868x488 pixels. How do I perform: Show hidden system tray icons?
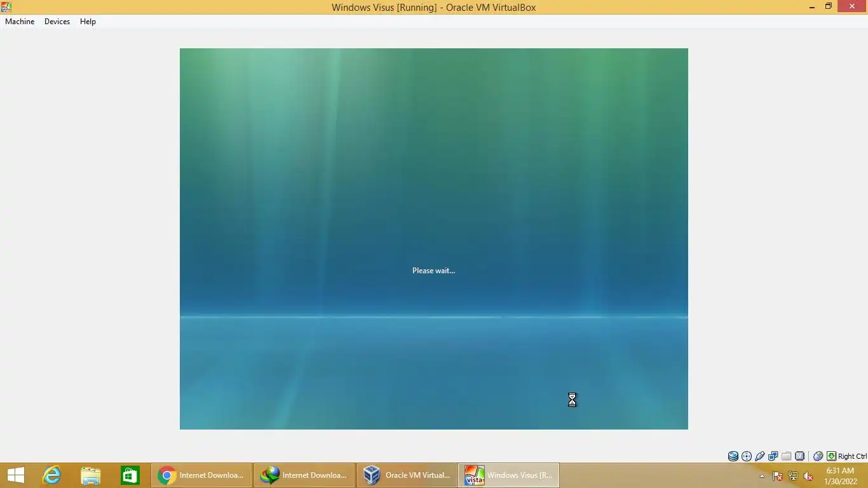(763, 476)
